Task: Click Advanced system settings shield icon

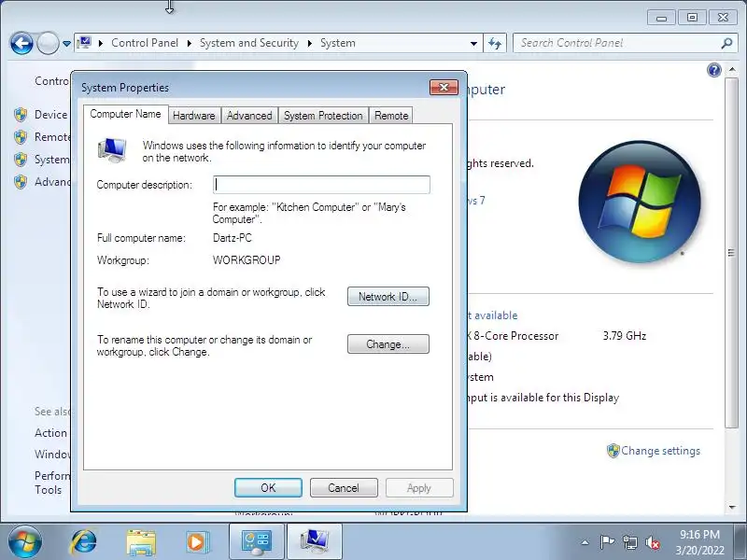Action: pos(20,182)
